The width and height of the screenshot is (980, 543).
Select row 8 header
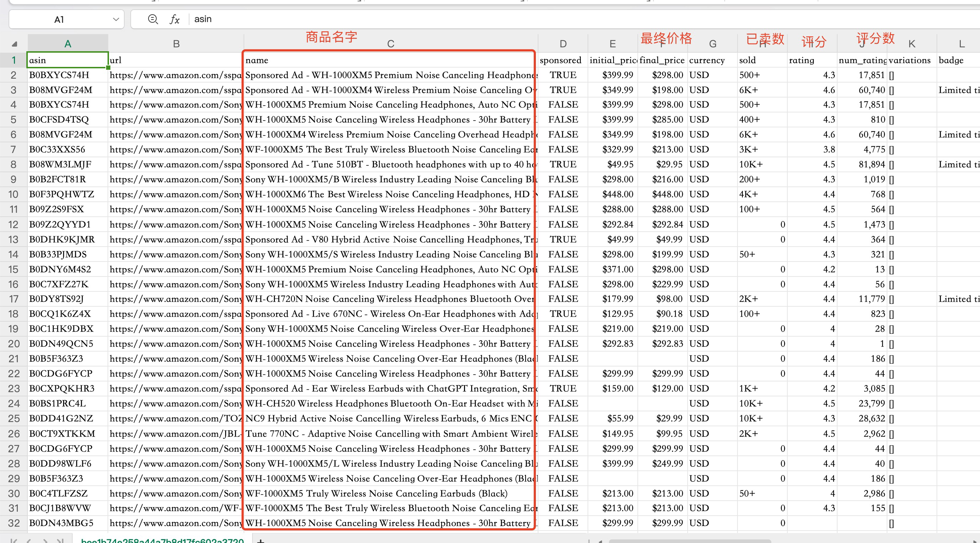[x=14, y=164]
